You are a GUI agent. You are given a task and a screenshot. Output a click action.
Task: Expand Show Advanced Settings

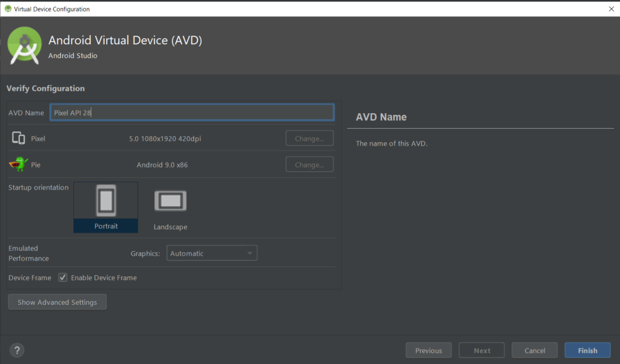tap(57, 302)
